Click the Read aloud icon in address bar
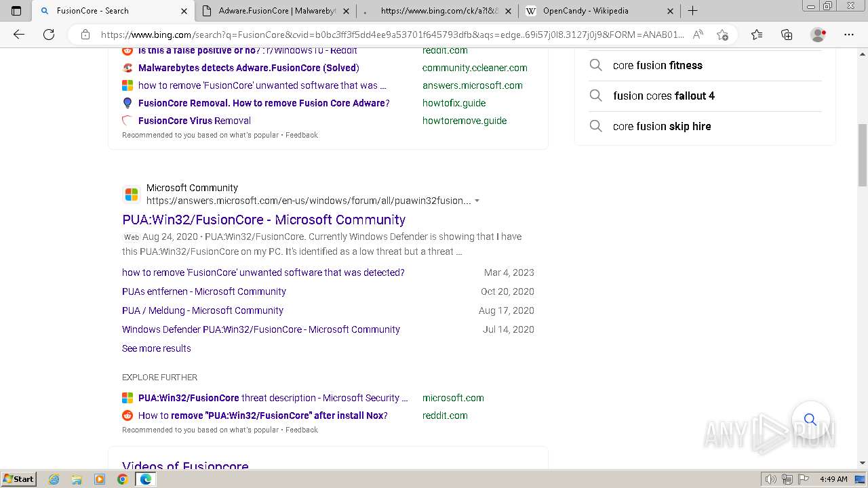Image resolution: width=868 pixels, height=488 pixels. 697,35
